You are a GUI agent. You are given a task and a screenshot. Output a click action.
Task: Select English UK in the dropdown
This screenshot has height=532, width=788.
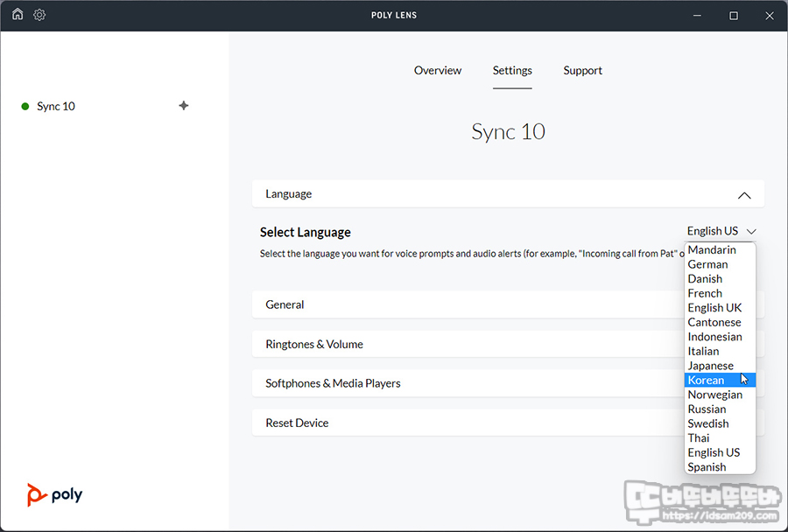pos(721,308)
